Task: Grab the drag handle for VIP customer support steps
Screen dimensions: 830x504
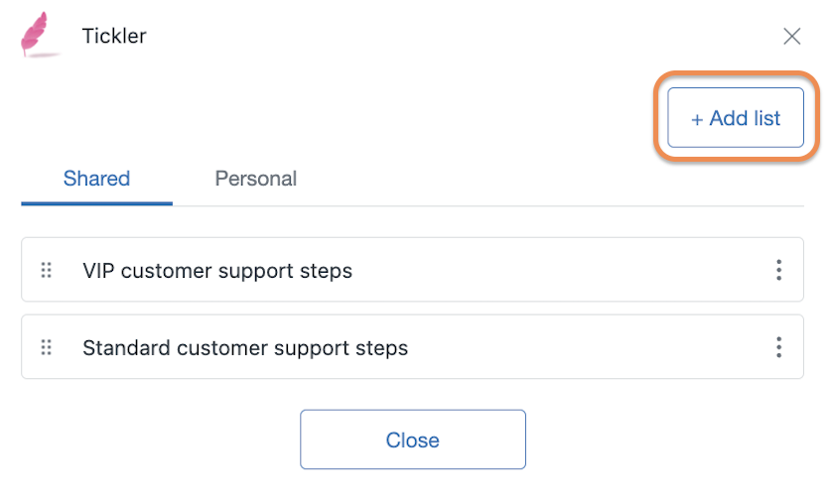Action: 47,270
